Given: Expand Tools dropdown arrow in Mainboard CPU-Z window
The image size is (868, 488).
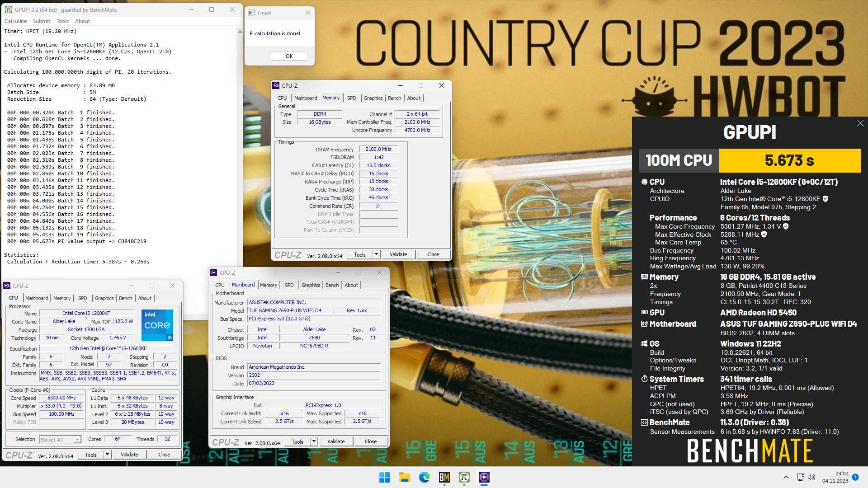Looking at the screenshot, I should pos(314,441).
